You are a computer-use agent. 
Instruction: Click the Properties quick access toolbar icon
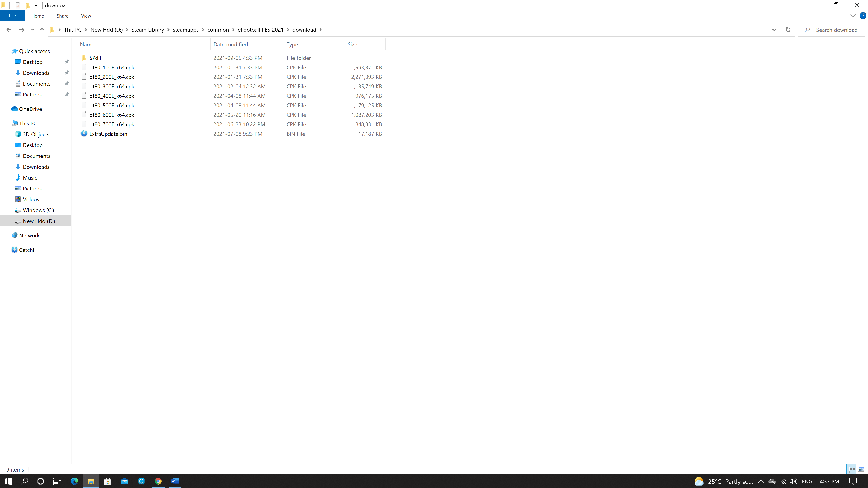pos(18,5)
